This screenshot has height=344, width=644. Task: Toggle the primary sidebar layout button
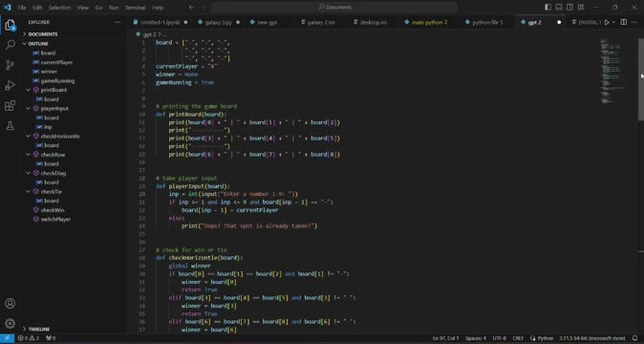(x=547, y=7)
